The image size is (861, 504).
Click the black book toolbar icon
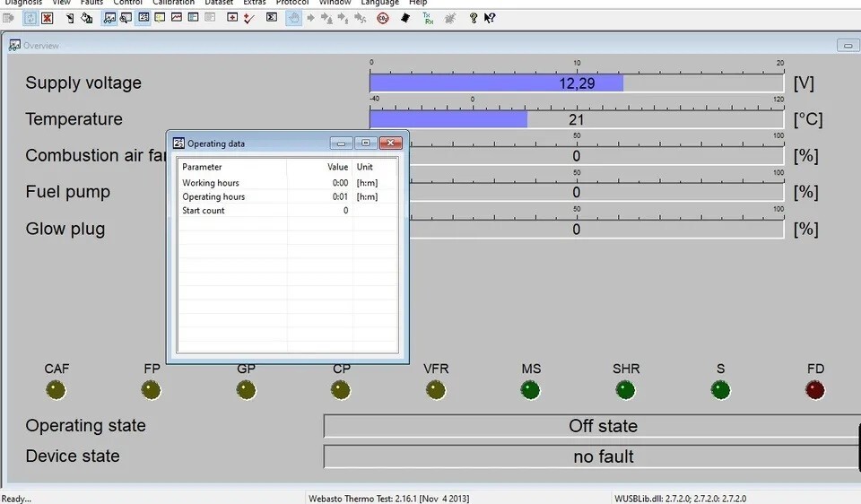pos(405,18)
